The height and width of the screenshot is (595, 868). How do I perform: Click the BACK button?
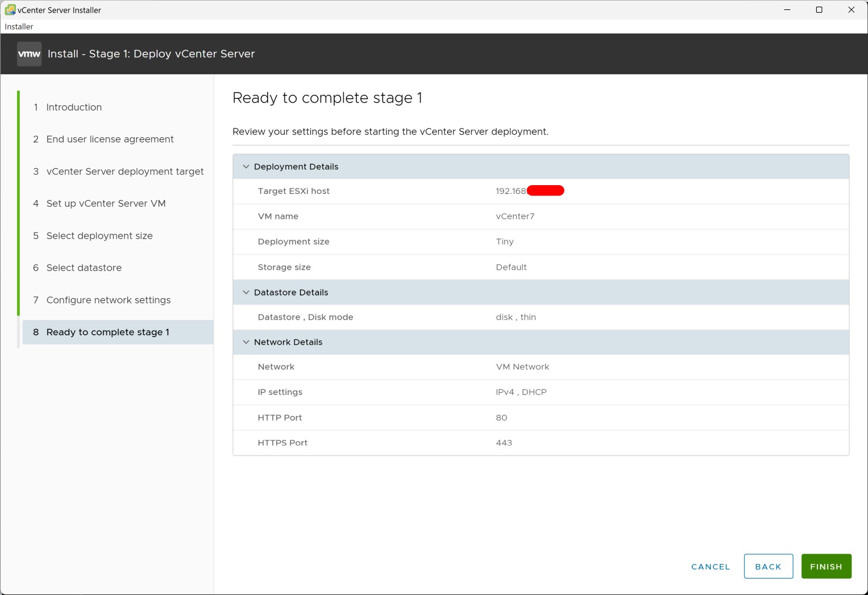768,566
